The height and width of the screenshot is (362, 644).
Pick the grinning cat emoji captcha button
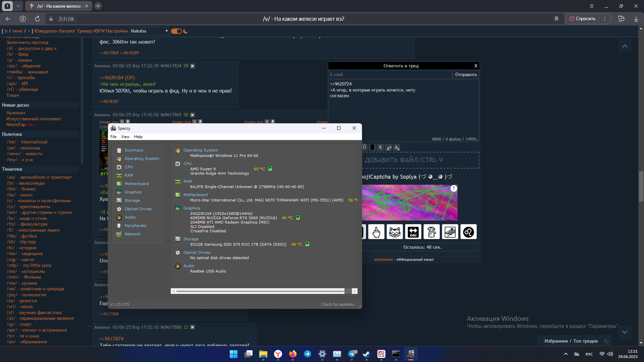(x=395, y=232)
